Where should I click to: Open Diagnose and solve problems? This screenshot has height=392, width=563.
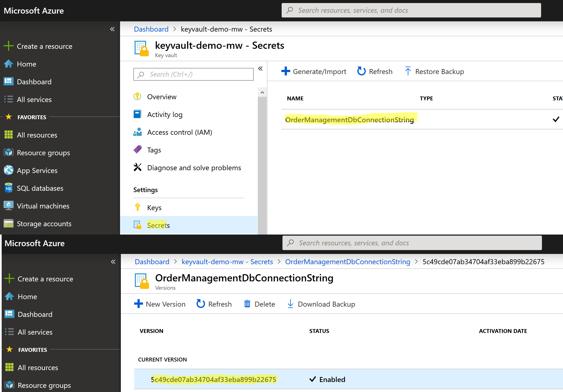(x=194, y=167)
